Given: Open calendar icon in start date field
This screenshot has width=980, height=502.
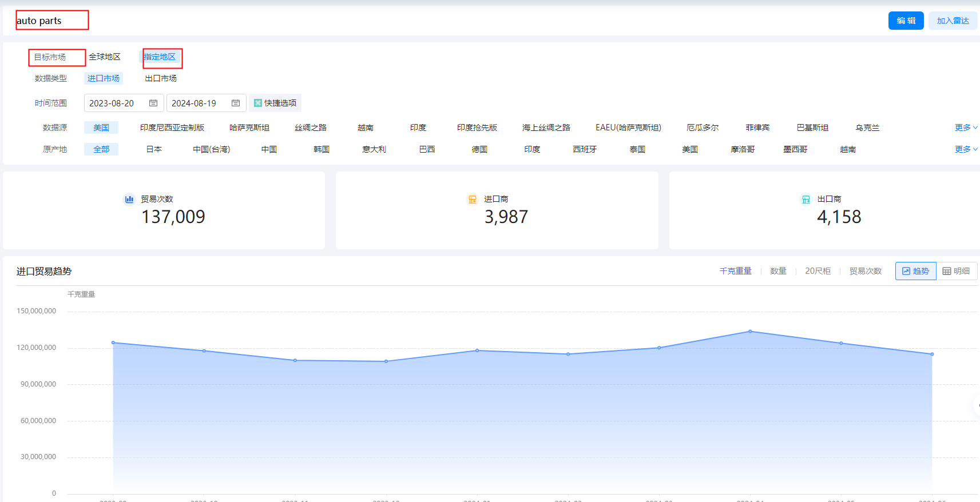Looking at the screenshot, I should pyautogui.click(x=153, y=103).
